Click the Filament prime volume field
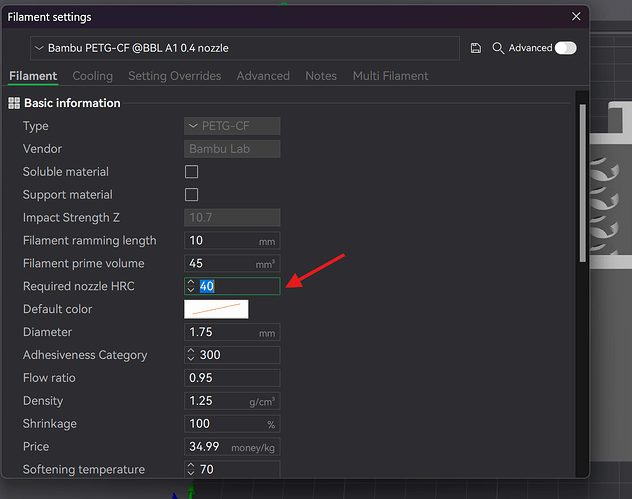 pos(232,264)
